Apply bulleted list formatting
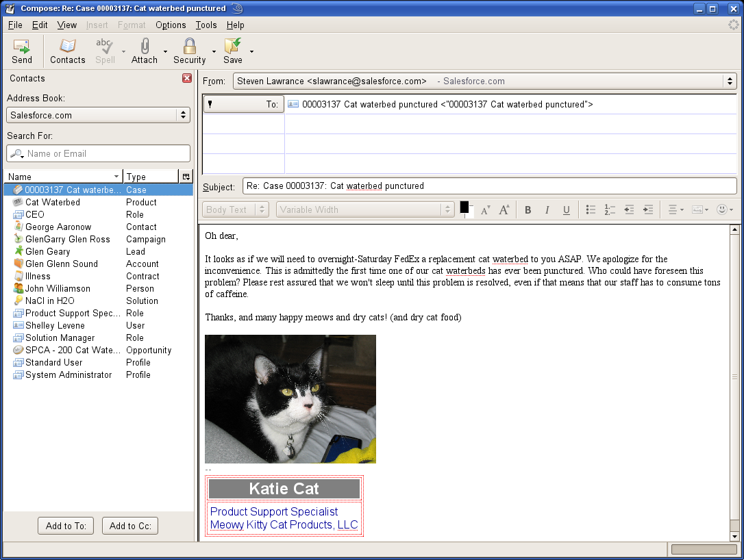Viewport: 744px width, 560px height. [591, 209]
